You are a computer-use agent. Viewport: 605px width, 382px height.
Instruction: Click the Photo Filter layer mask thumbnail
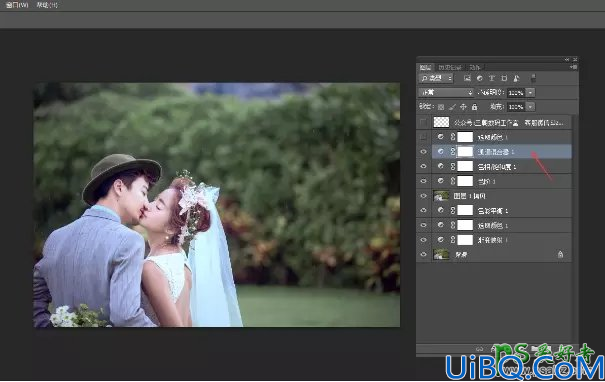click(x=465, y=240)
